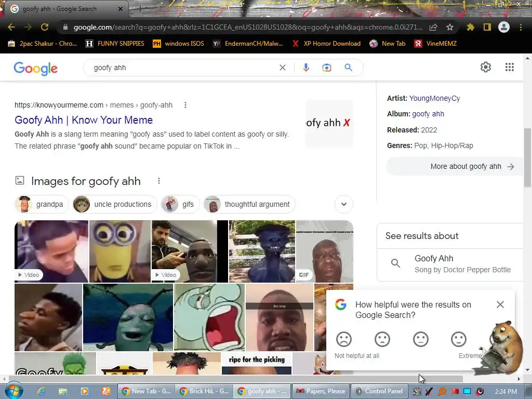Bookmark this page with the star icon
The width and height of the screenshot is (532, 399).
[x=450, y=27]
